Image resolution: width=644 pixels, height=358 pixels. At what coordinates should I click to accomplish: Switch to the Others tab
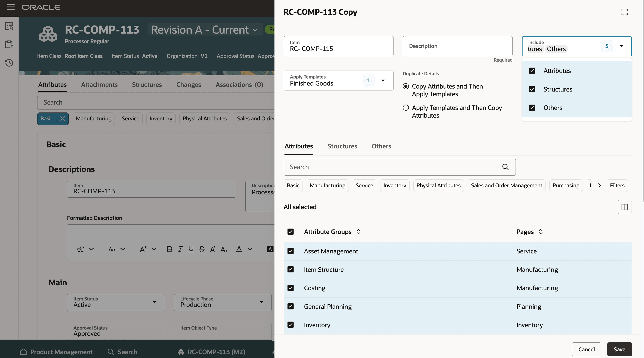click(381, 146)
